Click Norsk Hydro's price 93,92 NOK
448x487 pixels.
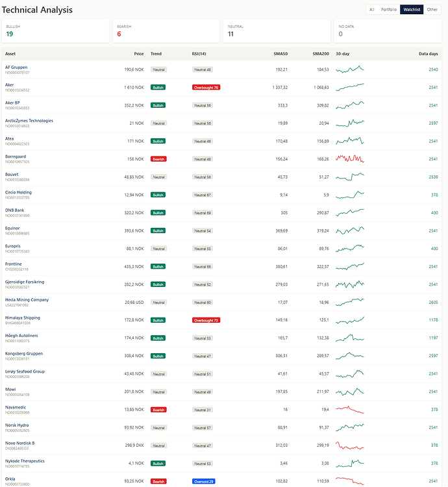[134, 428]
